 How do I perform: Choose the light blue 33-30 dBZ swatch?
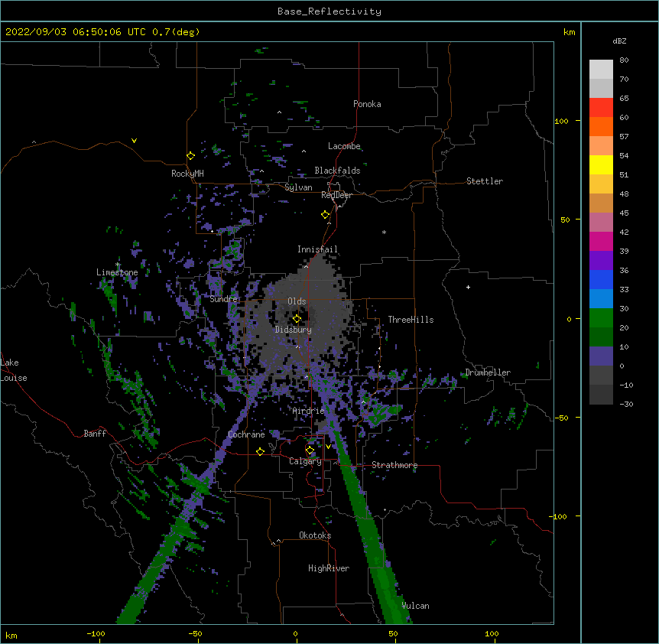[x=601, y=299]
